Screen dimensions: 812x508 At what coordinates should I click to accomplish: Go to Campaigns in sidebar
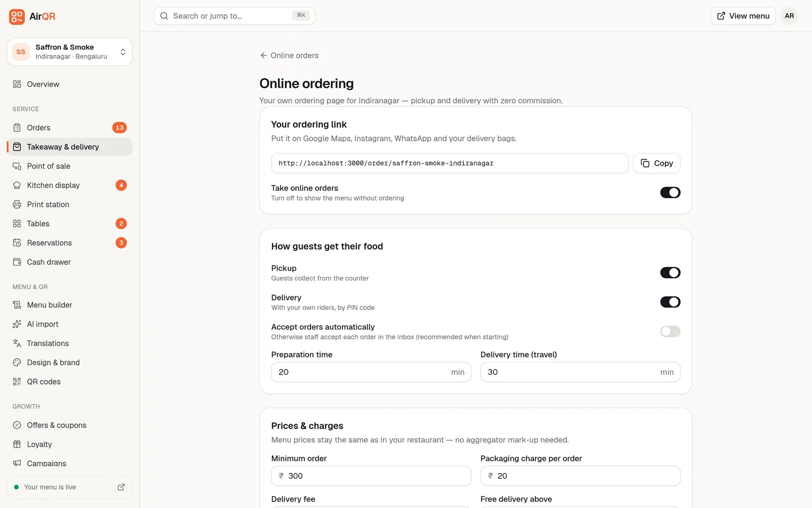tap(70, 463)
